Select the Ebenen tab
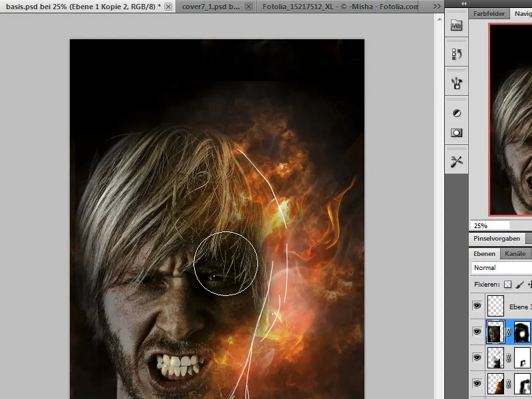532x399 pixels. click(484, 254)
